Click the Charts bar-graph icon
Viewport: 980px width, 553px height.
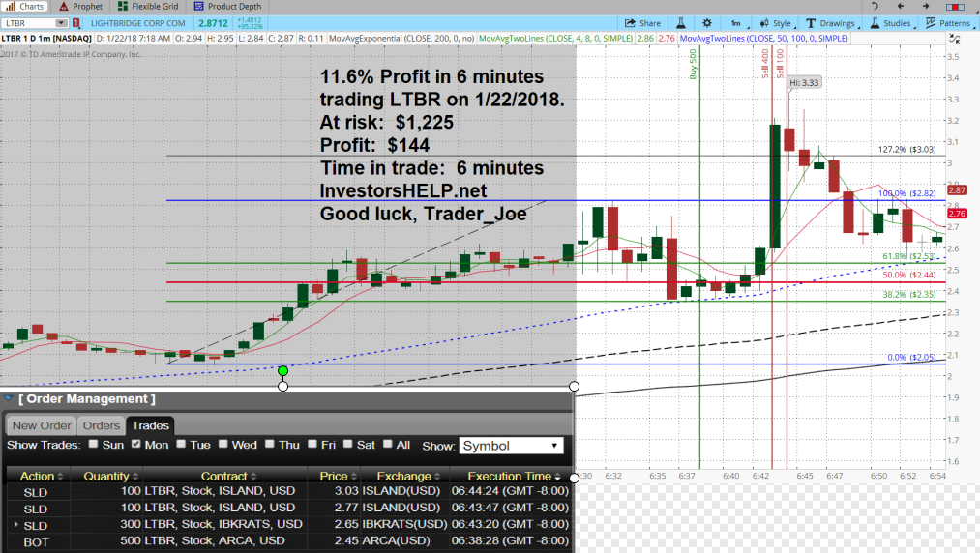(11, 6)
